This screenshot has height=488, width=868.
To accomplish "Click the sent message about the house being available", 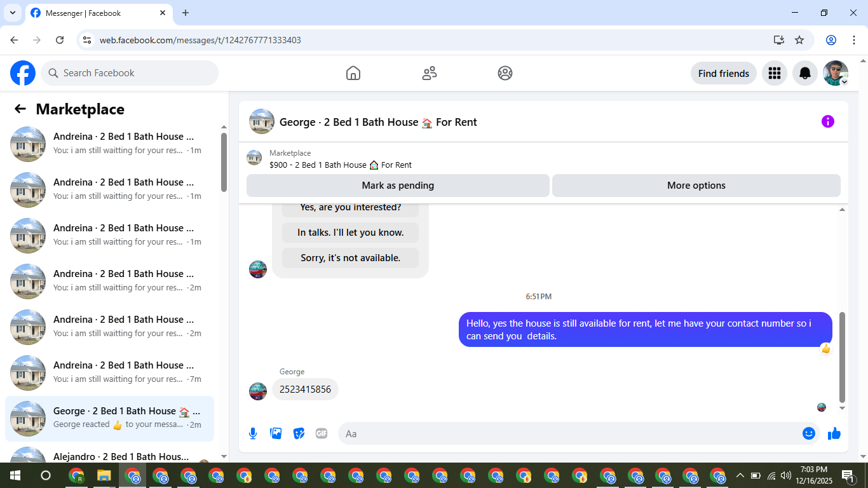I will [x=646, y=330].
